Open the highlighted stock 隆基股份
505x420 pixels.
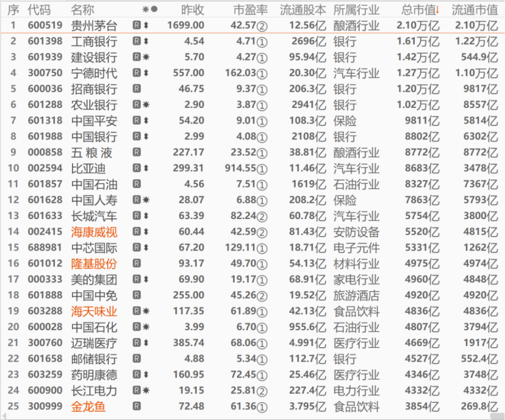(94, 263)
